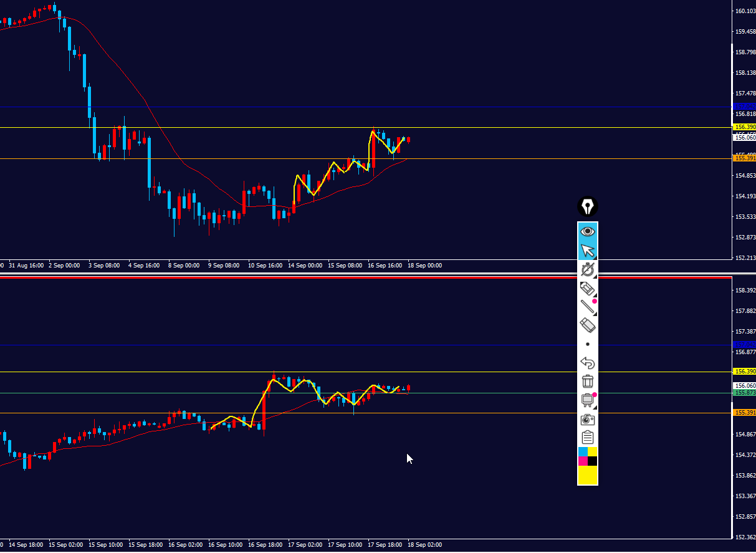
Task: Select the eraser tool
Action: click(588, 325)
